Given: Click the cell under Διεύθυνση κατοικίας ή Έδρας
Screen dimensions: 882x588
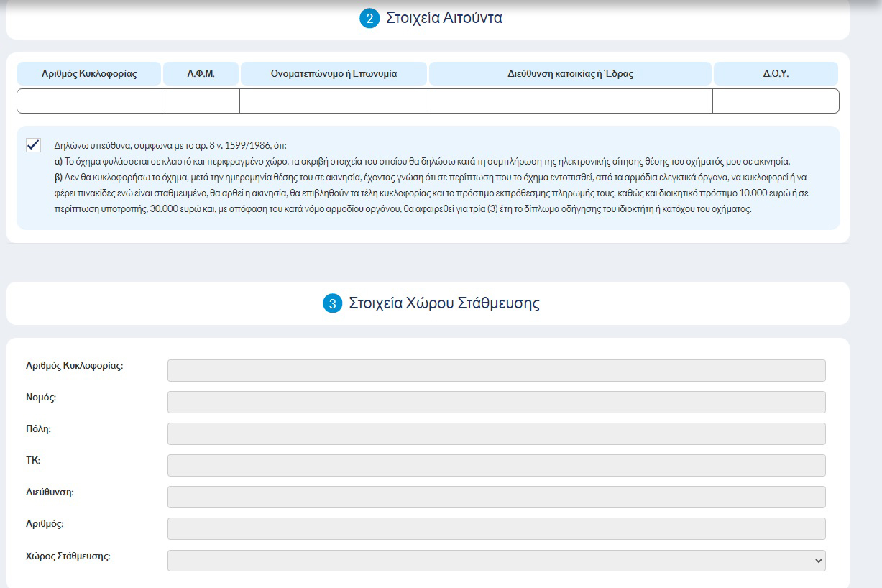Looking at the screenshot, I should 570,101.
